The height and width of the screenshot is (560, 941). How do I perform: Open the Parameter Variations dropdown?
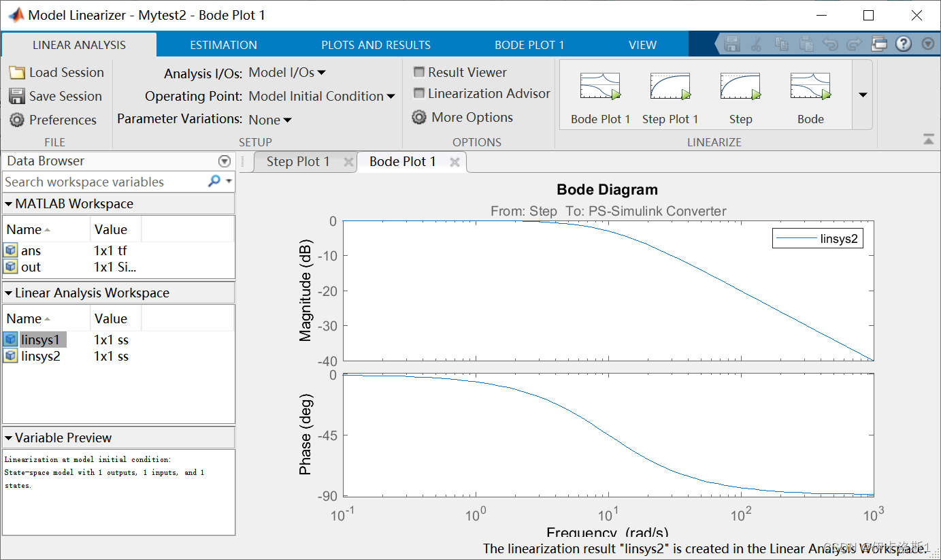point(270,120)
